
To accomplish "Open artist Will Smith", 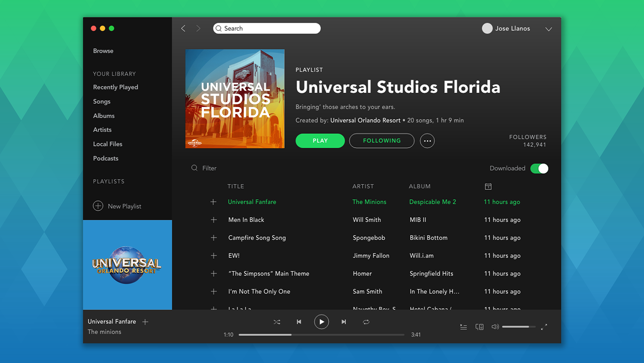I will (367, 220).
